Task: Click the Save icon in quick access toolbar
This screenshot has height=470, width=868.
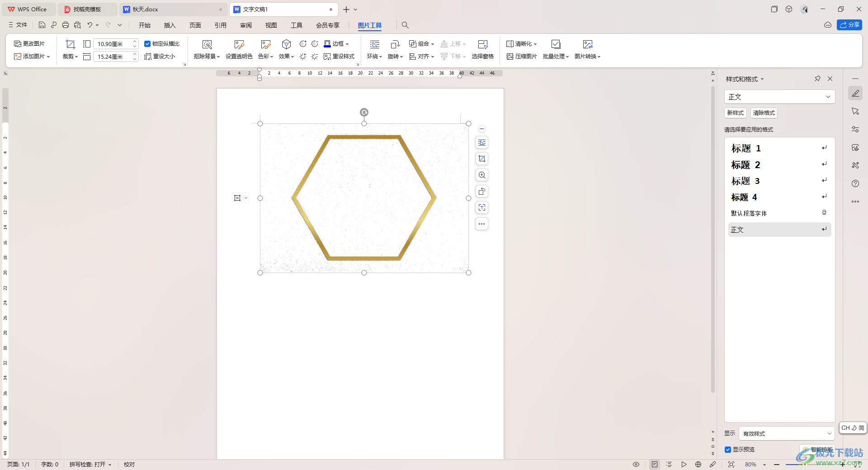Action: tap(42, 25)
